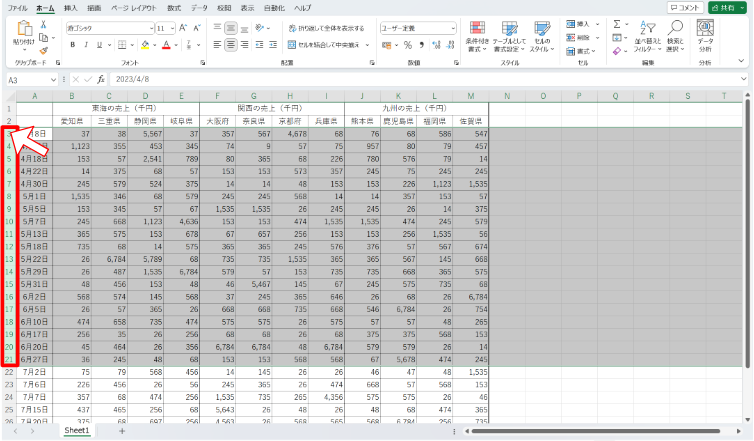Select the Sheet1 sheet tab

pos(77,430)
